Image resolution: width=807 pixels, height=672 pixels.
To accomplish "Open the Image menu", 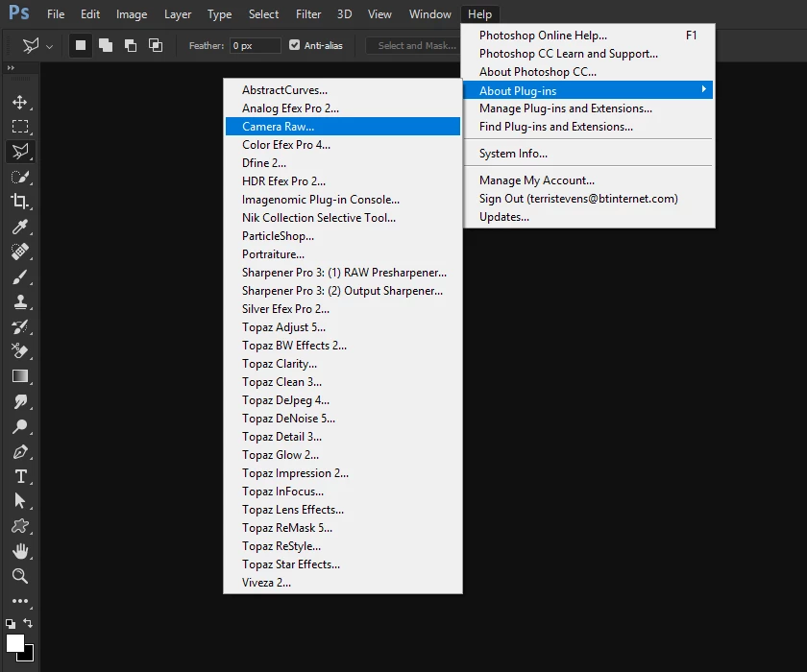I will (x=132, y=13).
